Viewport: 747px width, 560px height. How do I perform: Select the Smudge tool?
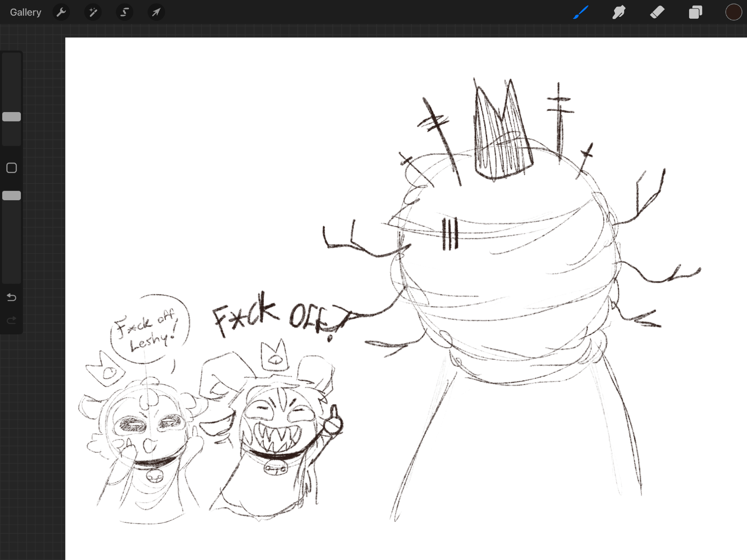point(619,12)
